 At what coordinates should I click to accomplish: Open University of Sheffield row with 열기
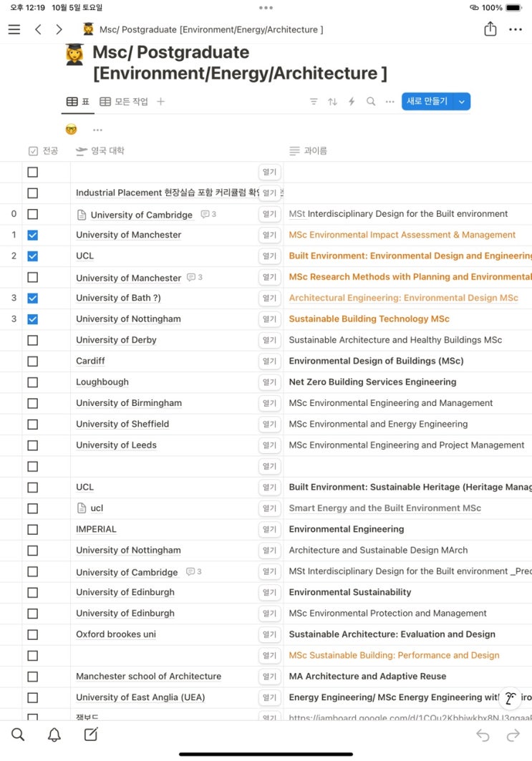(269, 425)
